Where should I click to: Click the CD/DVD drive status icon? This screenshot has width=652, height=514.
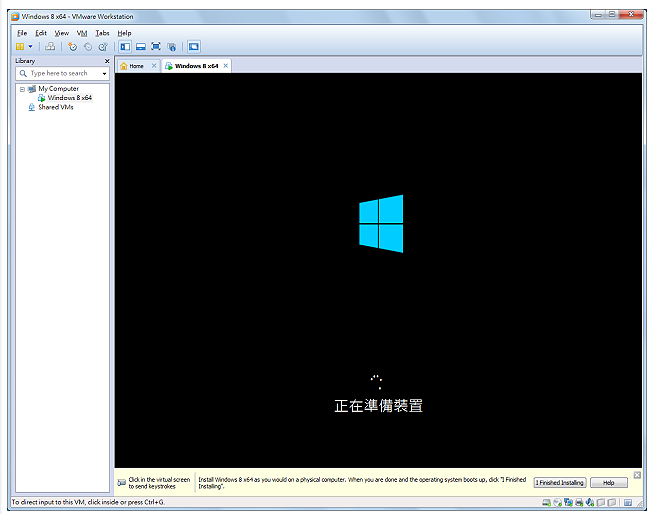[558, 502]
